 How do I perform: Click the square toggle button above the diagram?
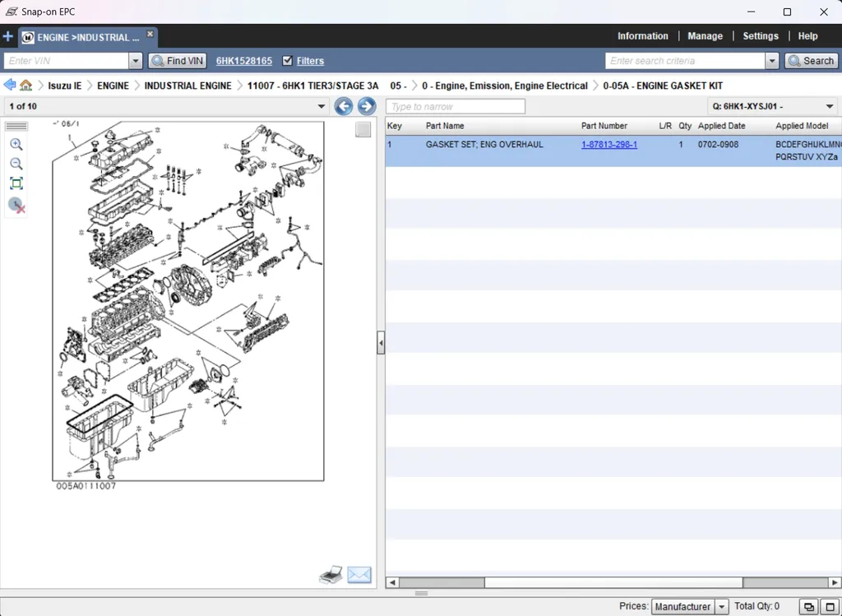[x=363, y=129]
